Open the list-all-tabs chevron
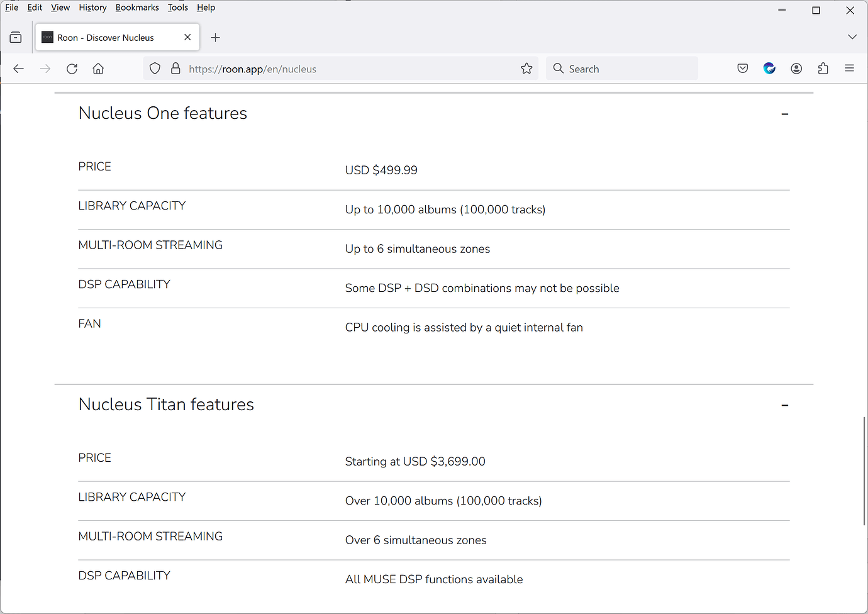Image resolution: width=868 pixels, height=614 pixels. pos(852,36)
